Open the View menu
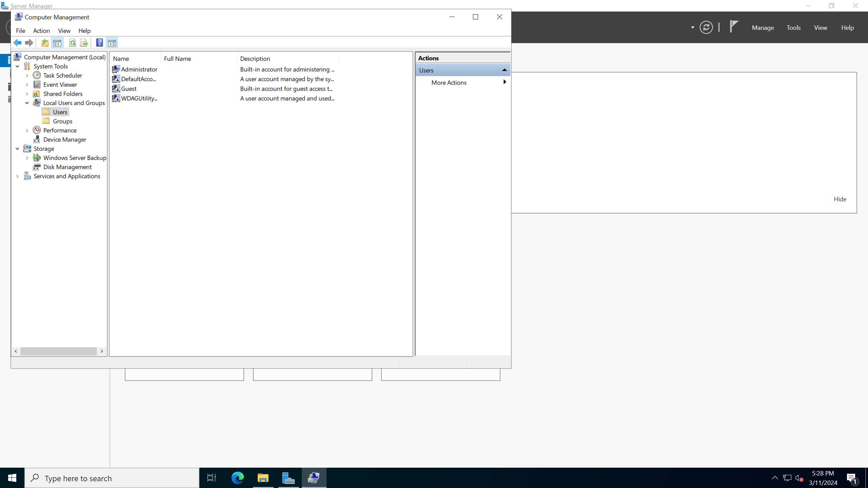868x488 pixels. [64, 30]
